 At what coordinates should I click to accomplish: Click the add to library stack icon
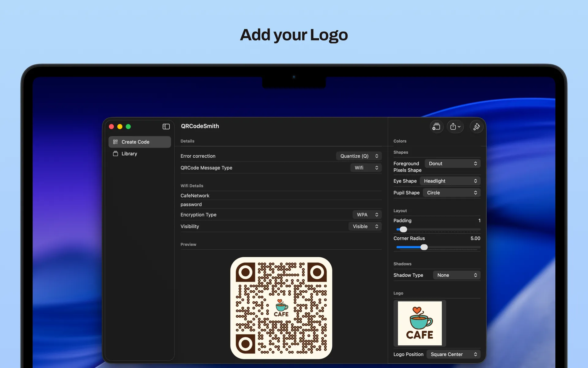436,127
